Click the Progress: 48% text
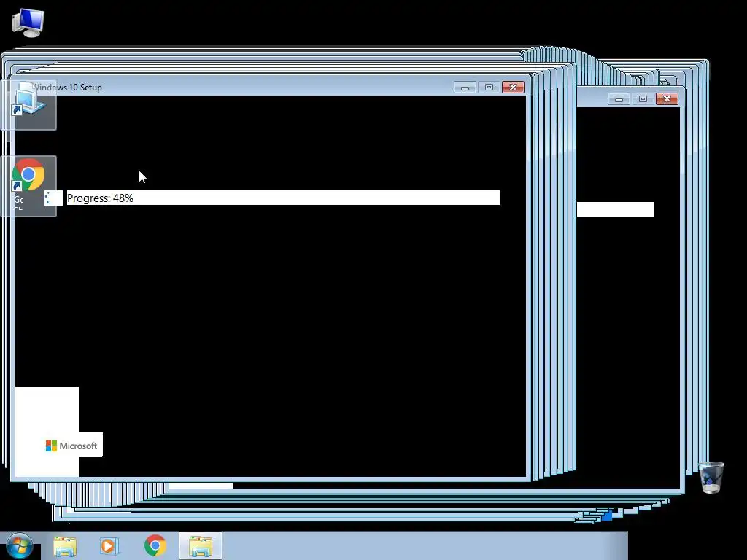 [100, 198]
